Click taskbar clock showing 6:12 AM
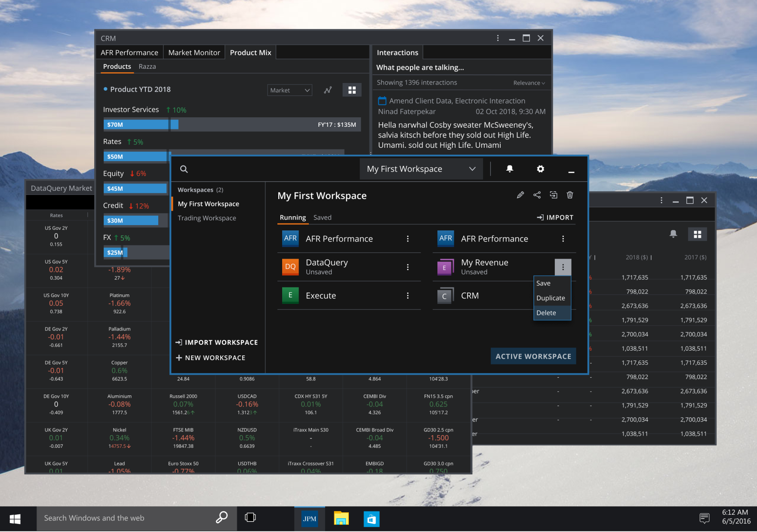Image resolution: width=757 pixels, height=532 pixels. tap(736, 517)
